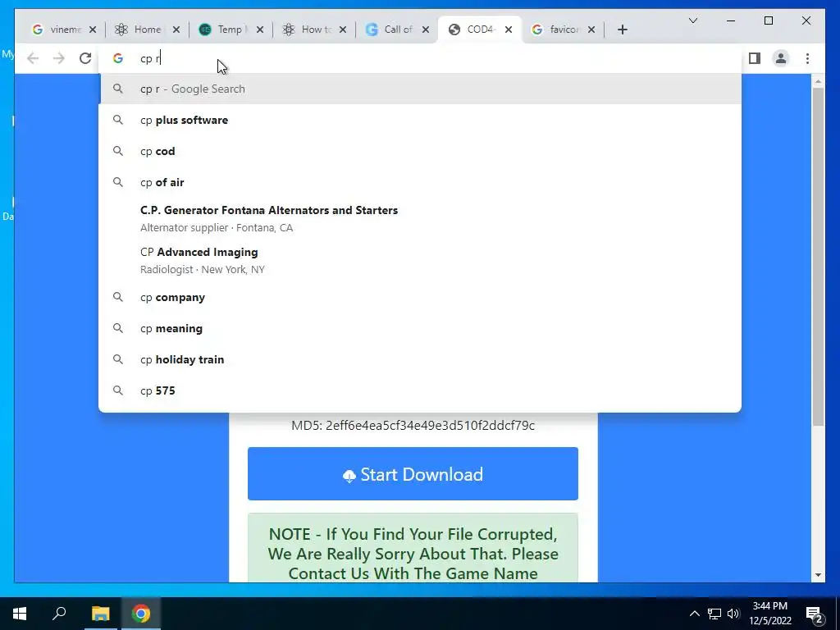Click page scrollbar up arrow

click(x=818, y=81)
